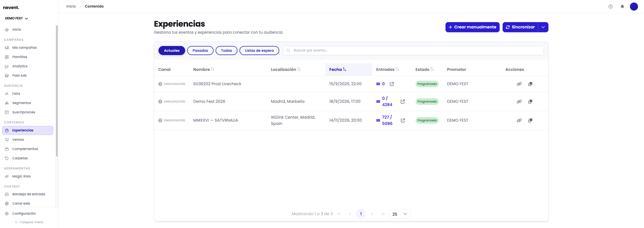Click the sidebar vertical scrollbar

pos(57,91)
